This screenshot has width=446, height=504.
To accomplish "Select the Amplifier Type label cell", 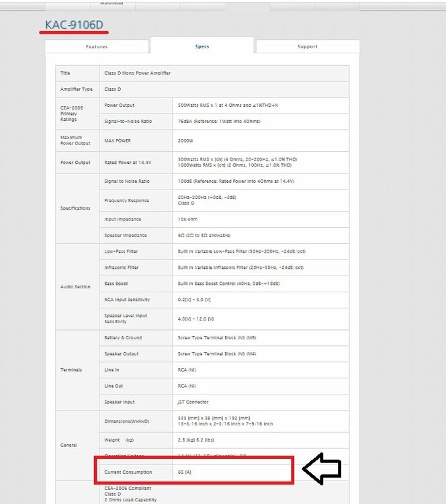I will point(77,89).
